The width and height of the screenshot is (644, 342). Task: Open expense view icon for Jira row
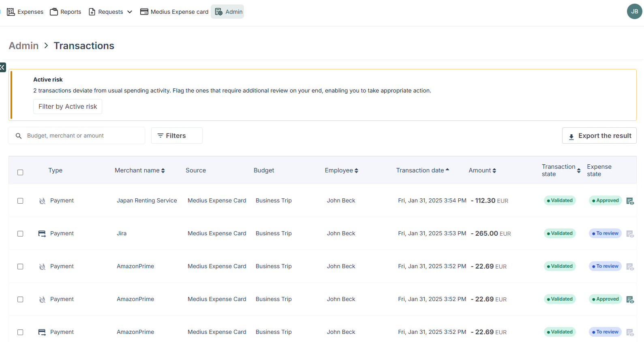[630, 234]
